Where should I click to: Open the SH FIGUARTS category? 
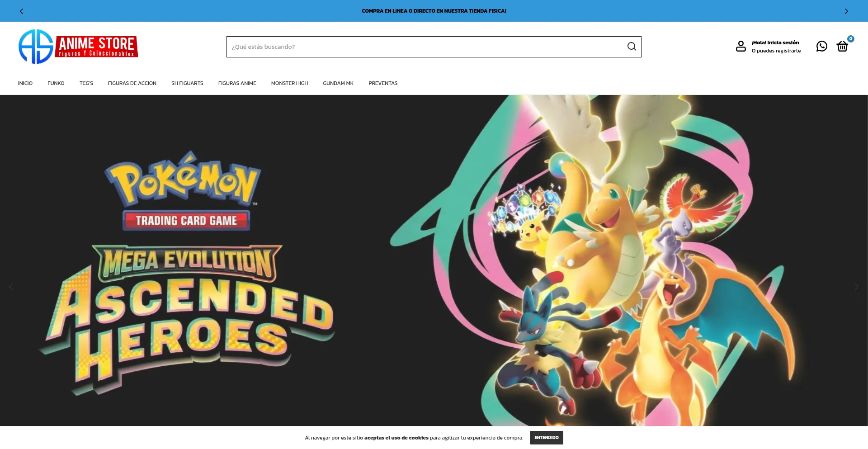click(x=187, y=83)
